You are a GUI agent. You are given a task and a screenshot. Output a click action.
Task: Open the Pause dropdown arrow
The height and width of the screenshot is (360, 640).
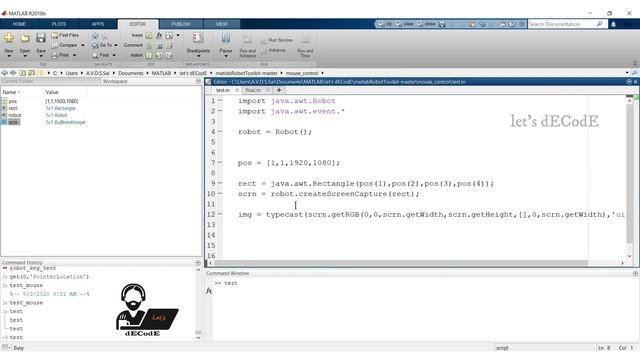(226, 56)
